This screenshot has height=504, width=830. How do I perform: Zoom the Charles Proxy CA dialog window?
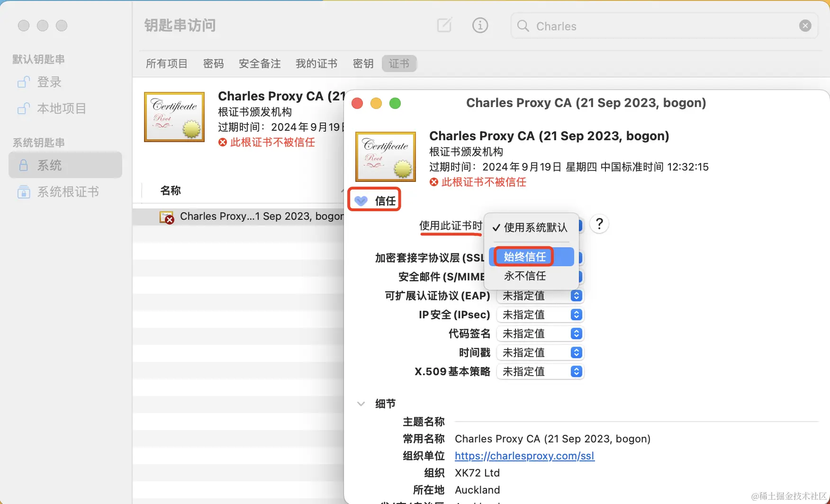click(395, 103)
